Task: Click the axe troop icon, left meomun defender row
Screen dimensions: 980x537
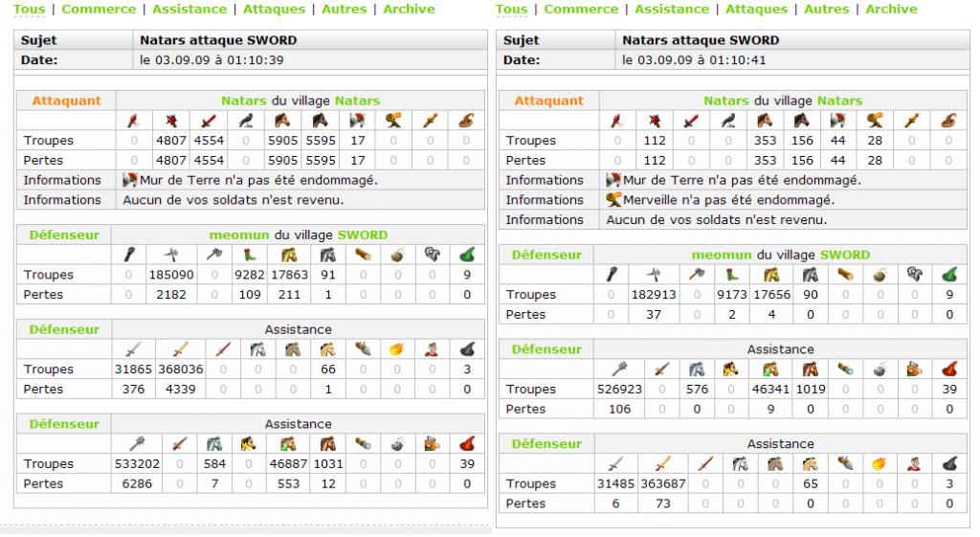Action: [x=214, y=255]
